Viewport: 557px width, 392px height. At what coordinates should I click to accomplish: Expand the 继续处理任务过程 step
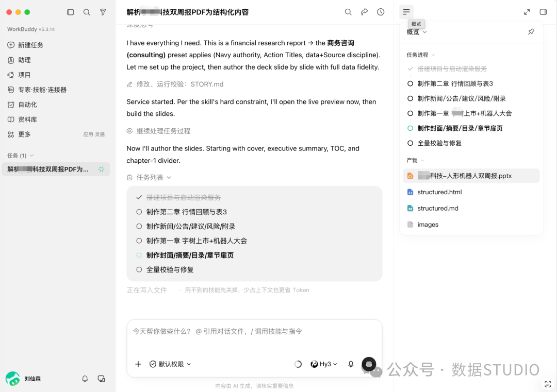tap(158, 131)
